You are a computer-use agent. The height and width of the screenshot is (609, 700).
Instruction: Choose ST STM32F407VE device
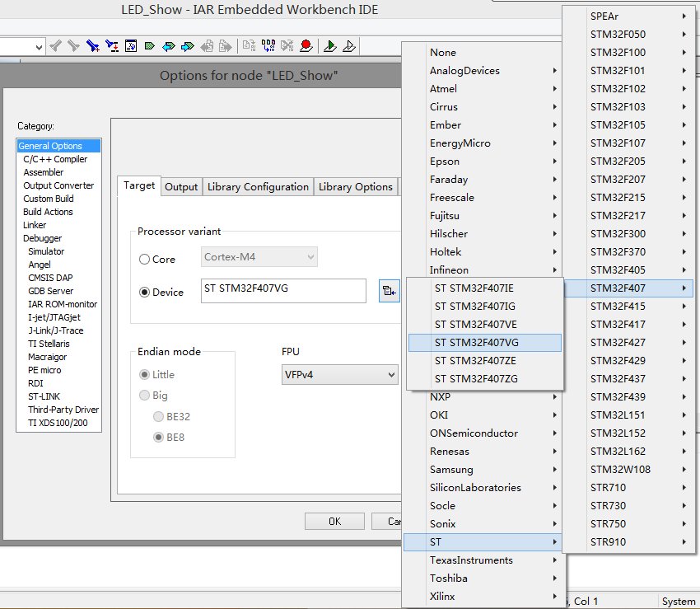coord(485,325)
